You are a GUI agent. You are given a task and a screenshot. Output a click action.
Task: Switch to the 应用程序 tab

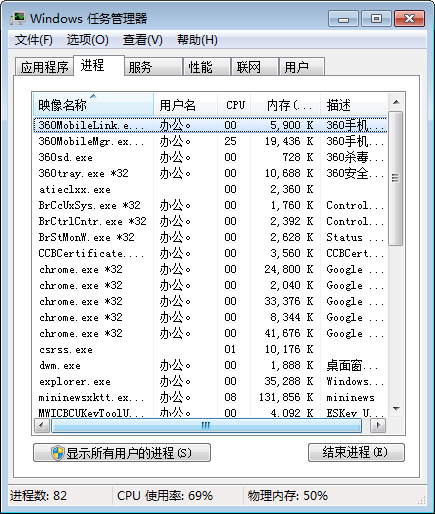tap(44, 67)
